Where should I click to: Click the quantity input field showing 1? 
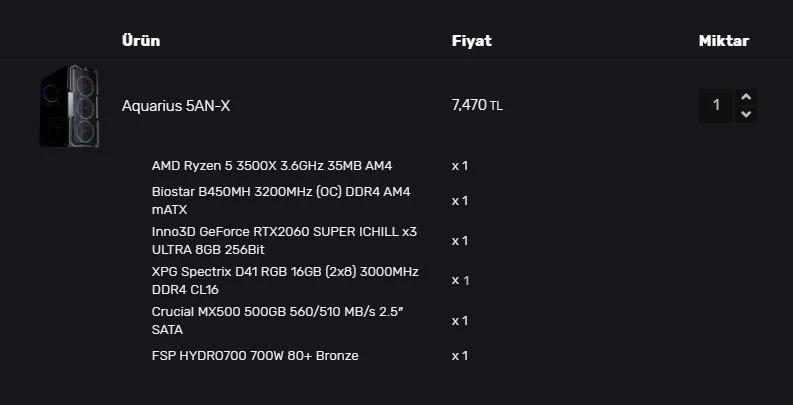[716, 105]
